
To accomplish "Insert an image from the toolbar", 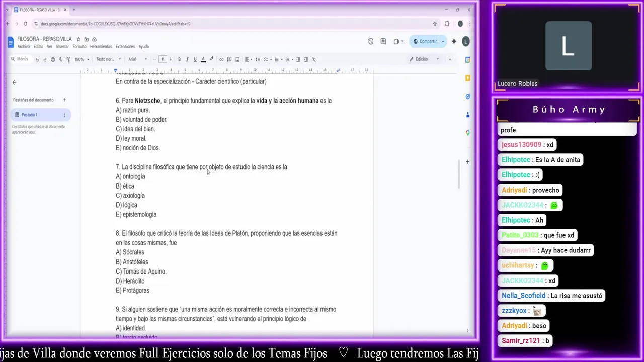I will click(237, 59).
